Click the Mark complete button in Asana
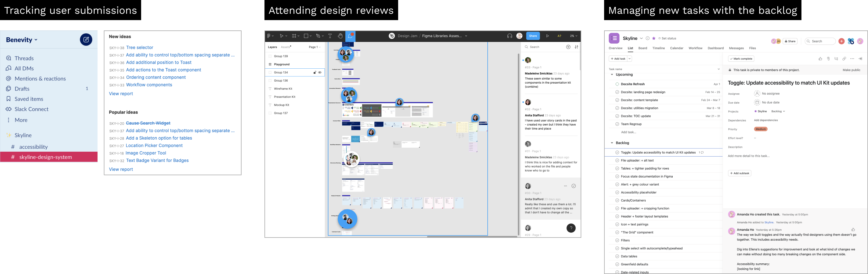Viewport: 868px width, 274px height. pos(741,59)
